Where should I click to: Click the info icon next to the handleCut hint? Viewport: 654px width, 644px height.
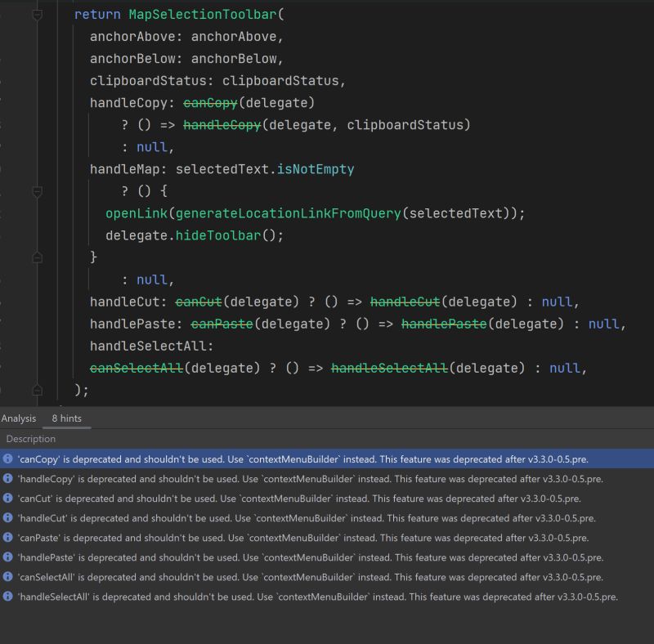tap(8, 518)
